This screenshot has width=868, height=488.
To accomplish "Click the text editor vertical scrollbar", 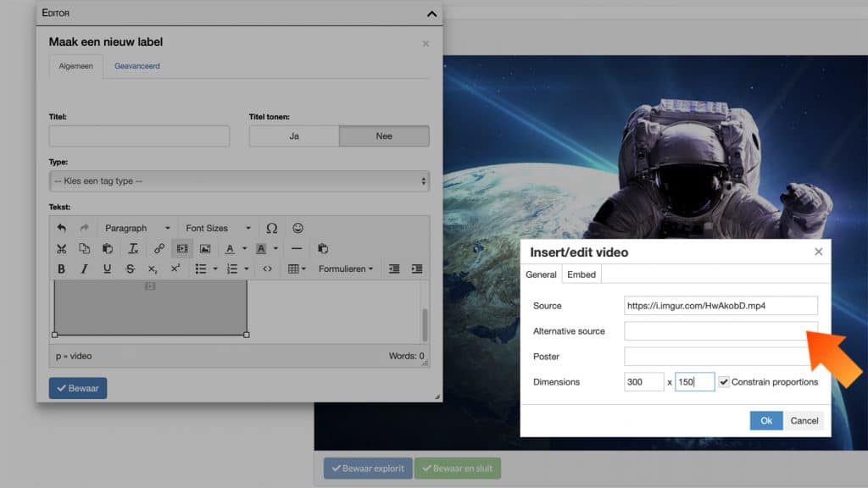I will pos(425,324).
